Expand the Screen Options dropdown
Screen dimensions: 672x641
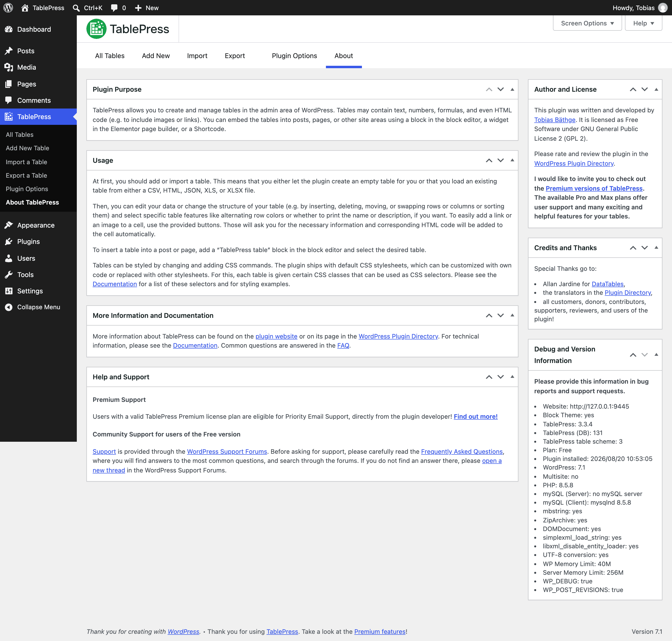(587, 23)
